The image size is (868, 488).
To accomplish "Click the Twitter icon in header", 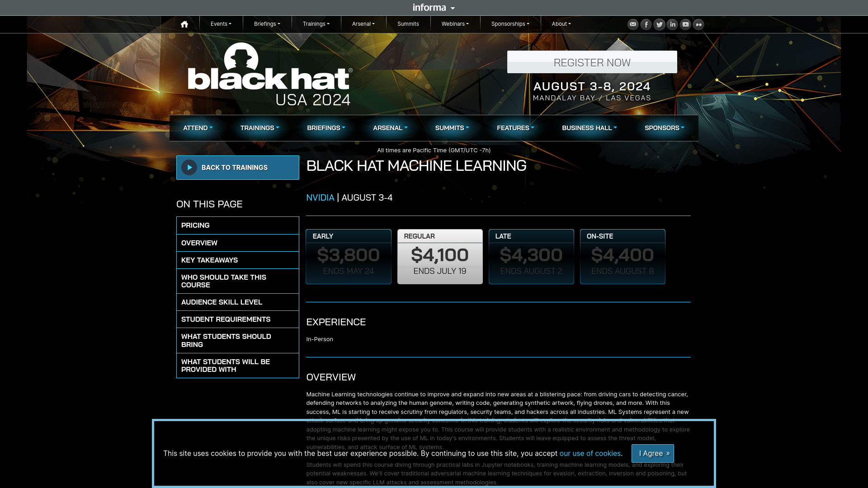I will coord(659,24).
